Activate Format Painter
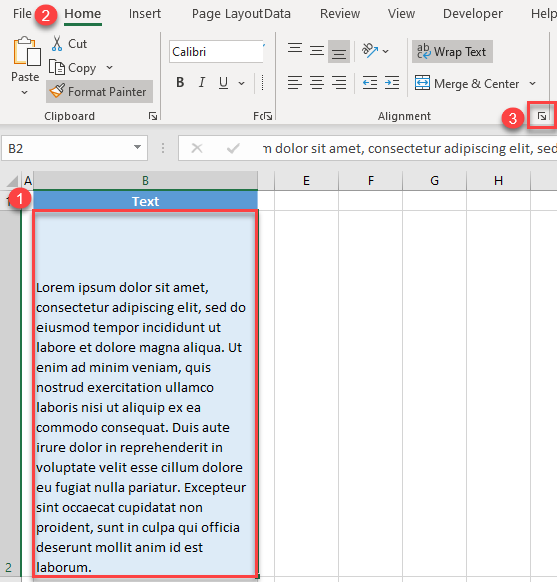557x582 pixels. tap(99, 91)
